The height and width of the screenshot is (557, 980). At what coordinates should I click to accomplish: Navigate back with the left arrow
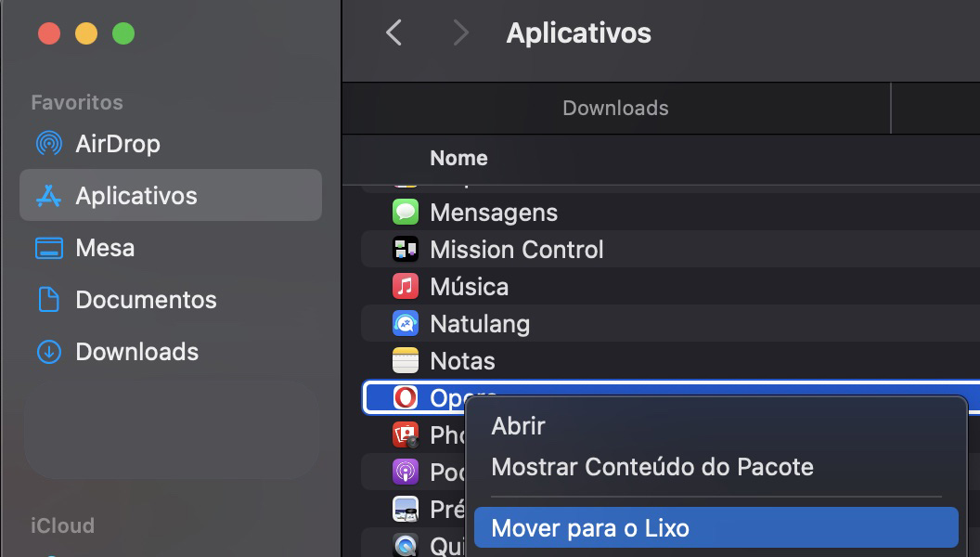pos(393,32)
